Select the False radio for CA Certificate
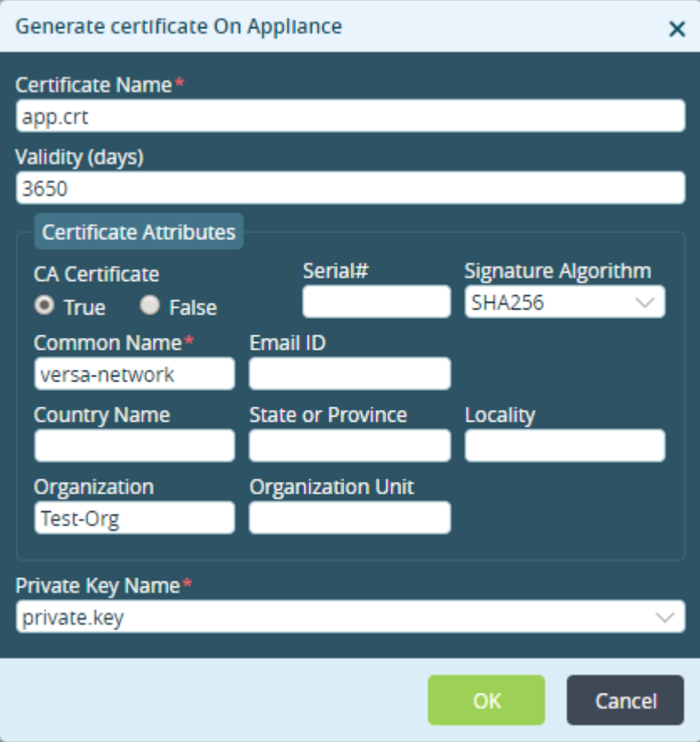This screenshot has height=742, width=700. coord(150,305)
